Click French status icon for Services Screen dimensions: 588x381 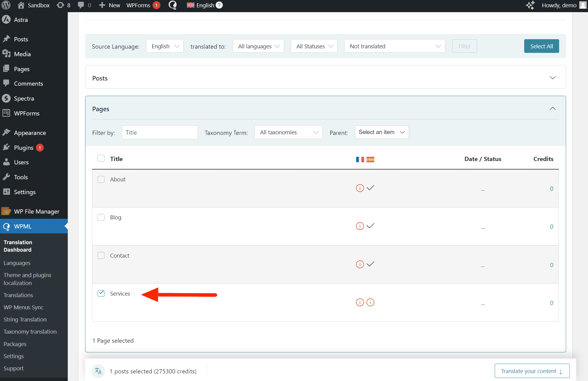coord(360,302)
